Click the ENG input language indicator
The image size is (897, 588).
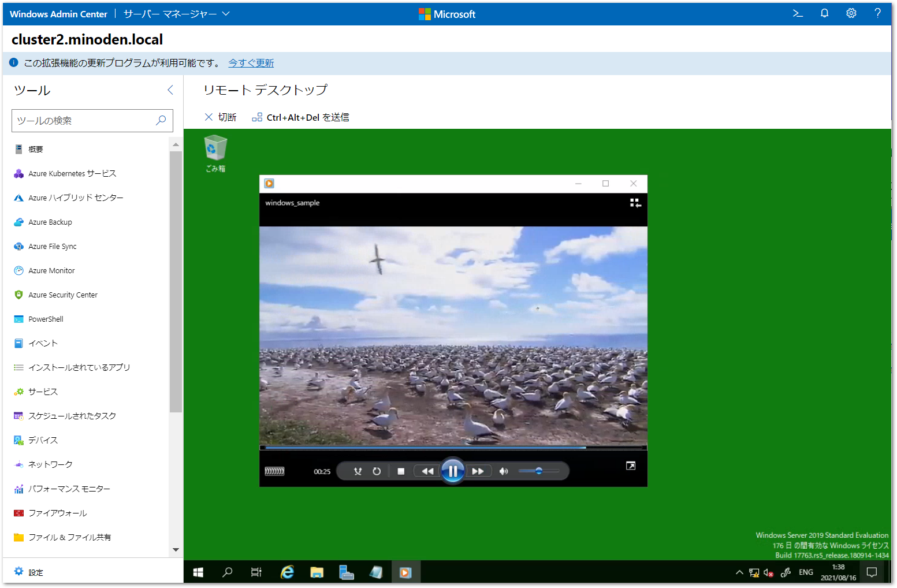tap(806, 572)
